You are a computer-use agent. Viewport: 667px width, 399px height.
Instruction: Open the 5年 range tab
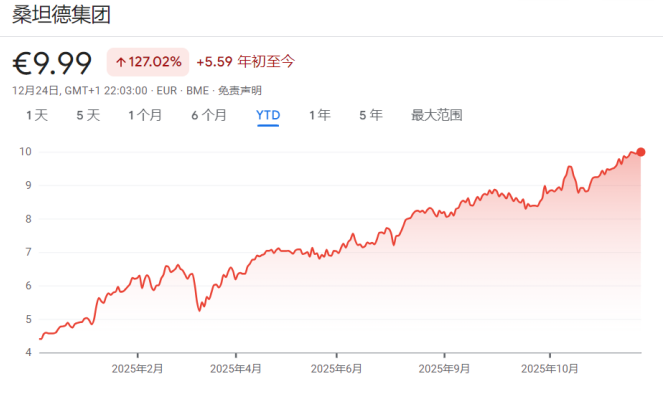coord(371,115)
